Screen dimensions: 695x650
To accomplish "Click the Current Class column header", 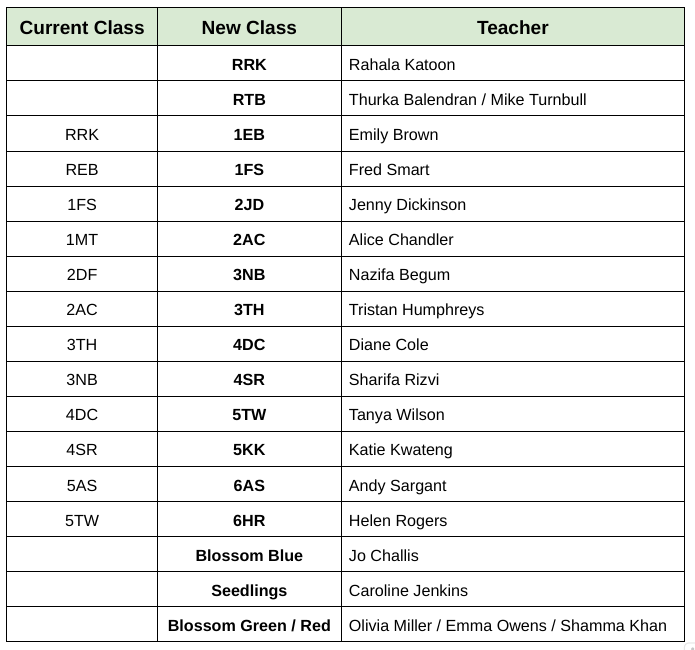I will pos(82,27).
